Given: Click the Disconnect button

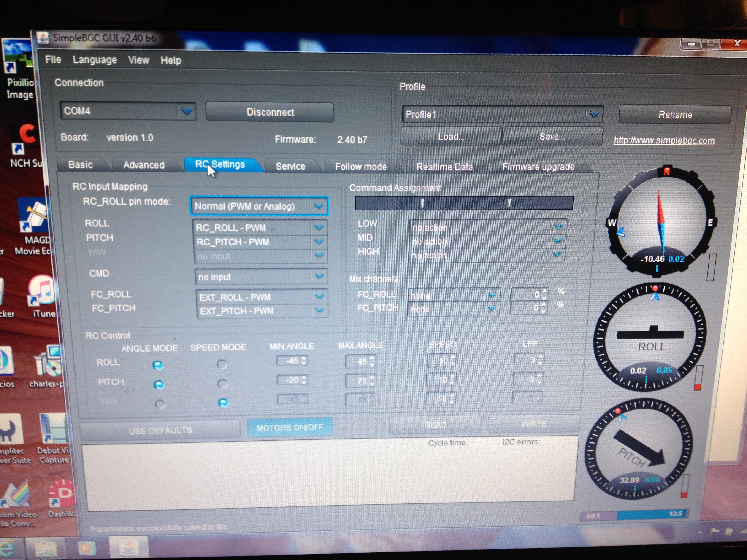Looking at the screenshot, I should [270, 112].
